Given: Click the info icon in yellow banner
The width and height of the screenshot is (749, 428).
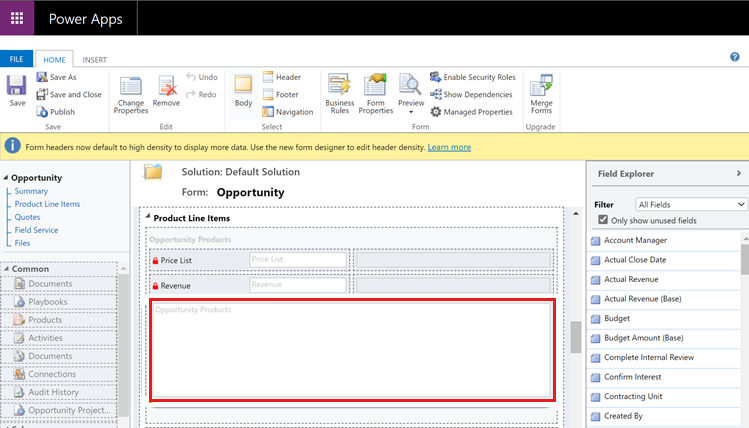Looking at the screenshot, I should click(x=12, y=146).
